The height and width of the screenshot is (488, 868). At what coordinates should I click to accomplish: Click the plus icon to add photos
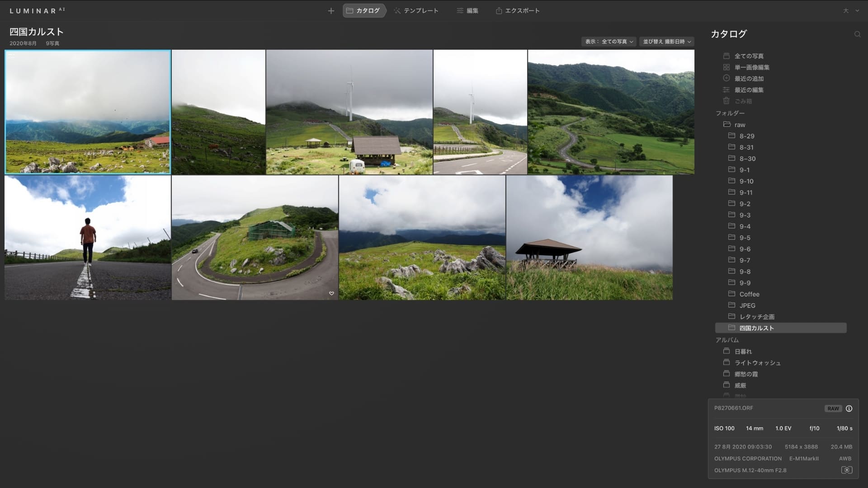[331, 11]
